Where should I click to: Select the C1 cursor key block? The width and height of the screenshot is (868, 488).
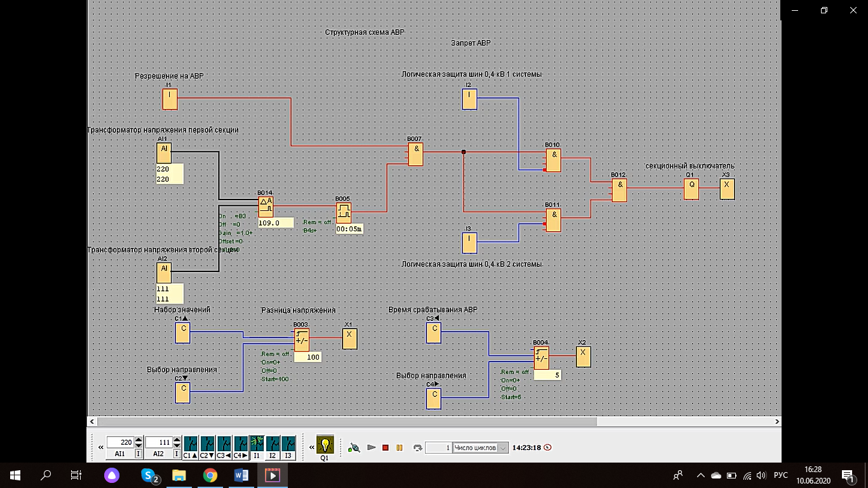pos(182,332)
